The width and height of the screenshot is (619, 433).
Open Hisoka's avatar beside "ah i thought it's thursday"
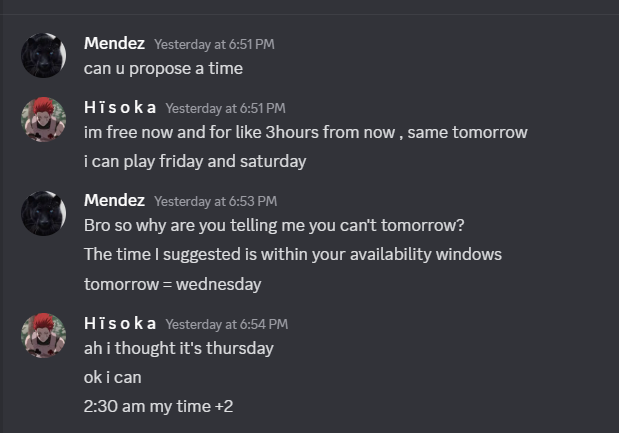pos(43,335)
